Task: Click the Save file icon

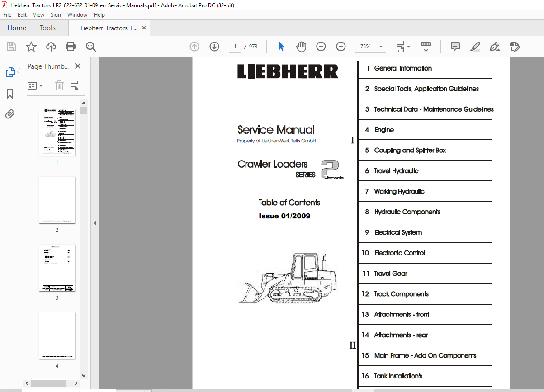Action: [11, 47]
